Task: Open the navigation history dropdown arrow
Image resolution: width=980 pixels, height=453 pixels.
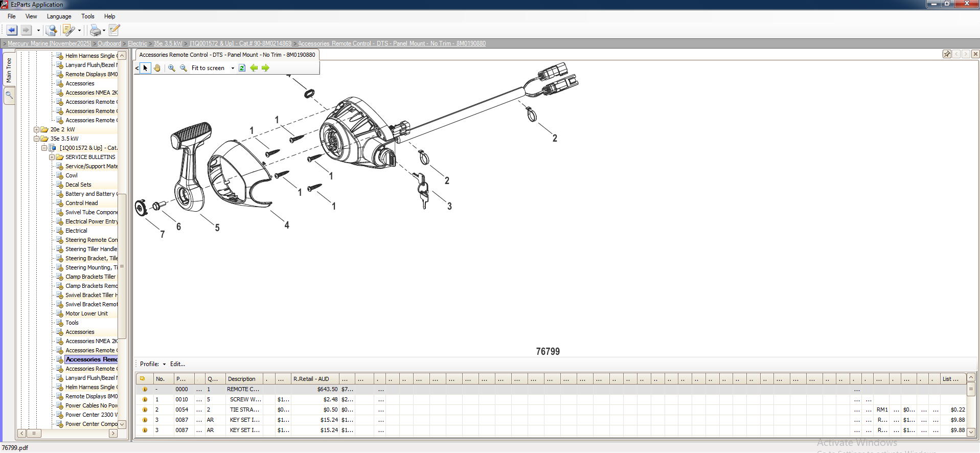Action: 38,31
